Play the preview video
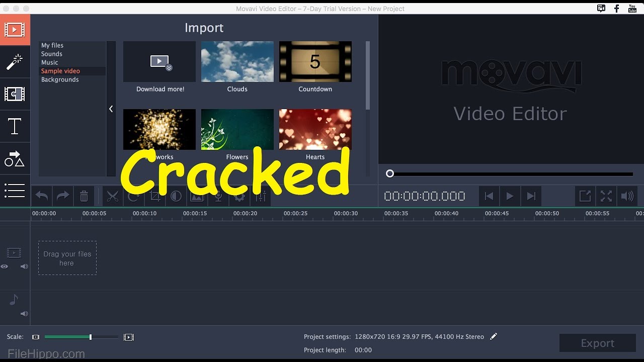This screenshot has height=362, width=644. tap(510, 196)
